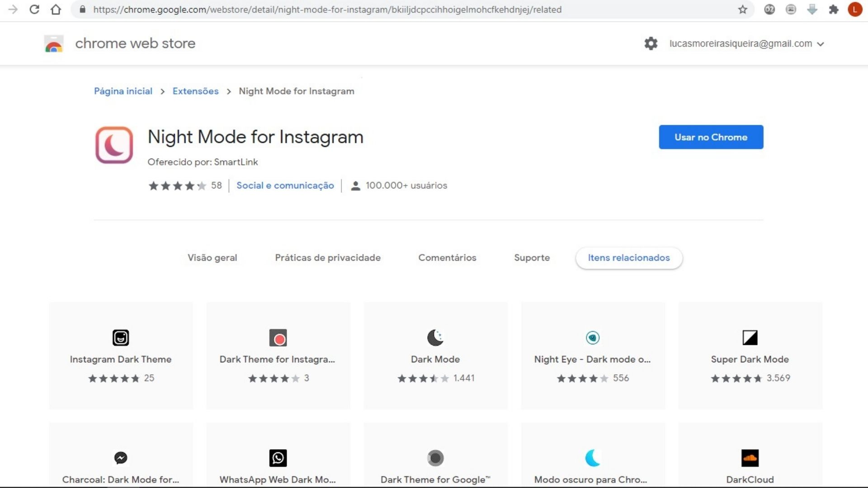Viewport: 868px width, 488px height.
Task: Open the Extensions puzzle-piece menu
Action: 834,9
